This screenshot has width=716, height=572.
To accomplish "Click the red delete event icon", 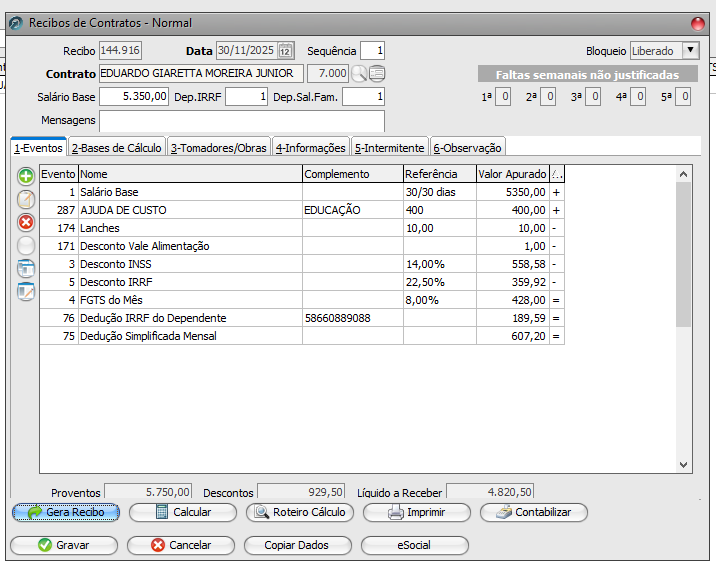I will 26,222.
